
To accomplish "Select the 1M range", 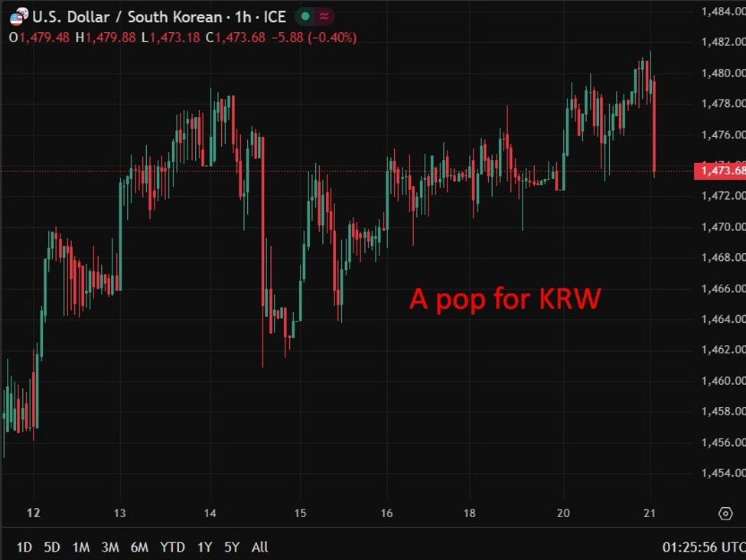I will coord(81,548).
